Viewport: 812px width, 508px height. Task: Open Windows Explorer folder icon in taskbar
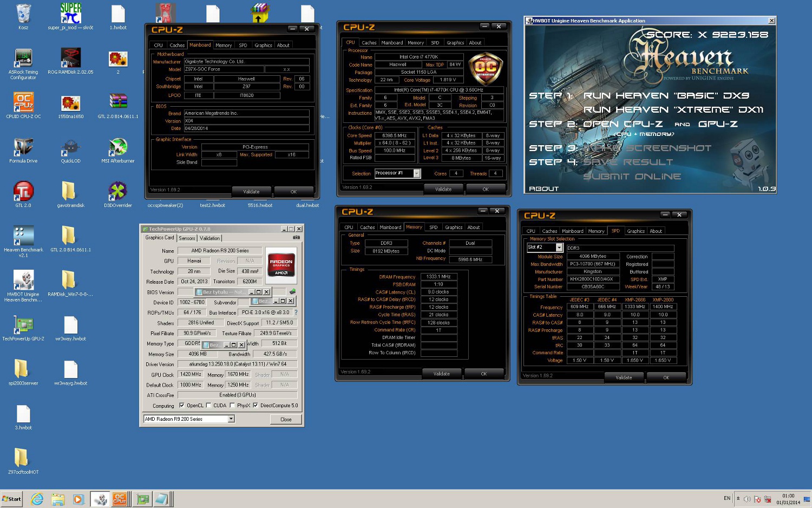point(58,499)
